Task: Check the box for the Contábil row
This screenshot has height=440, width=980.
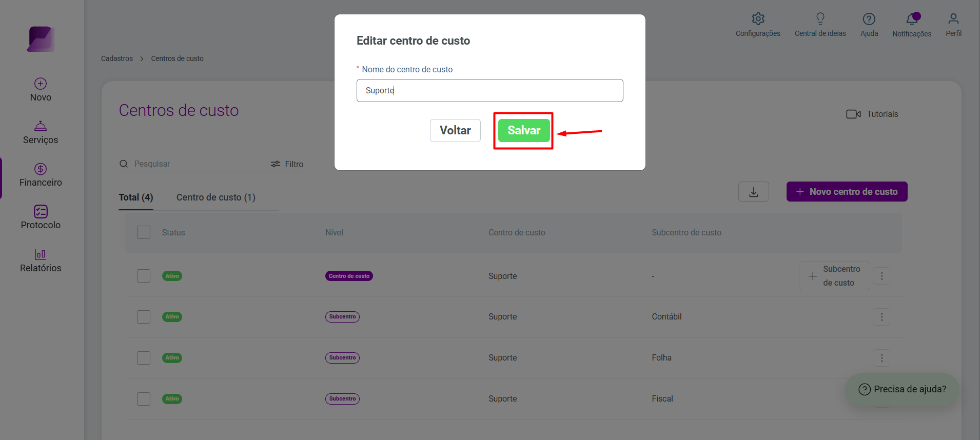Action: (144, 317)
